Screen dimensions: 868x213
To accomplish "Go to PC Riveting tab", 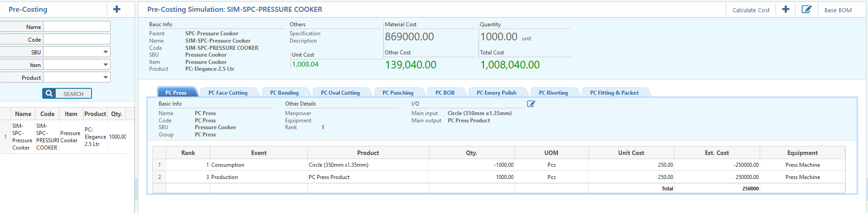I will pos(553,92).
